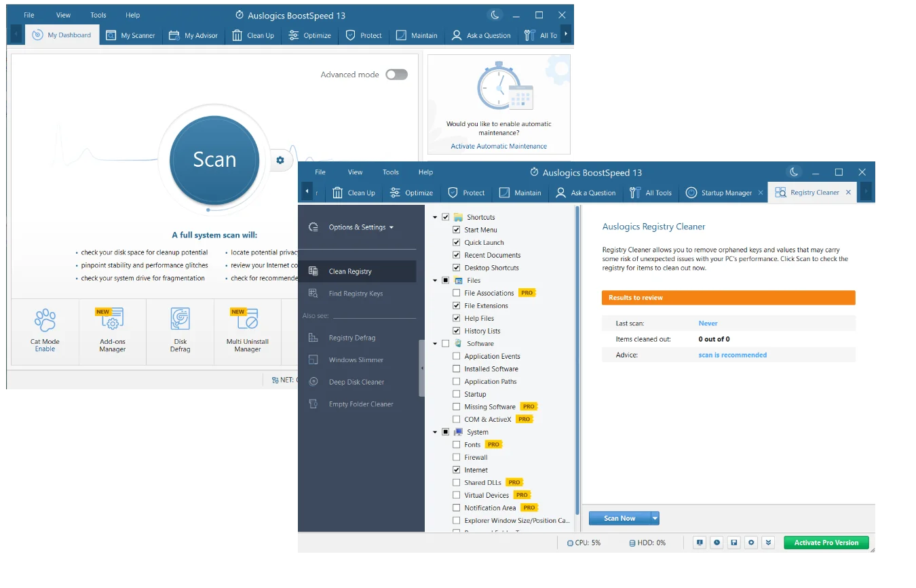This screenshot has height=588, width=916.
Task: Open the Scan Now dropdown arrow
Action: click(x=655, y=518)
